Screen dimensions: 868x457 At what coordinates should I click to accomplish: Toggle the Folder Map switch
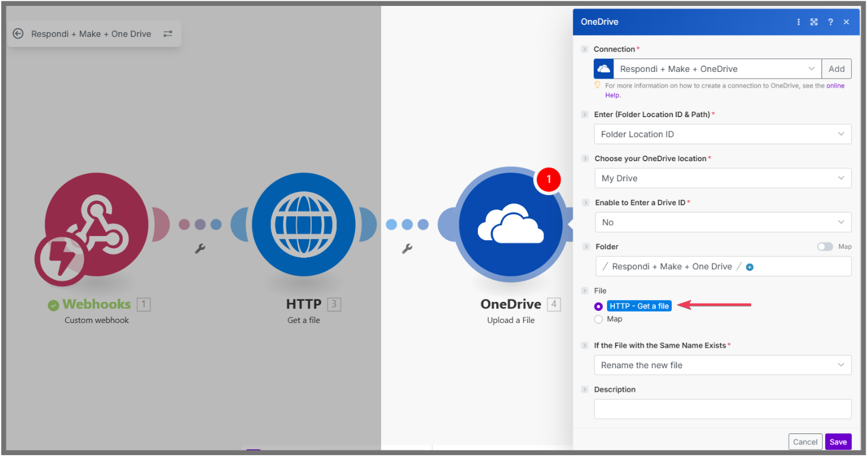(825, 246)
